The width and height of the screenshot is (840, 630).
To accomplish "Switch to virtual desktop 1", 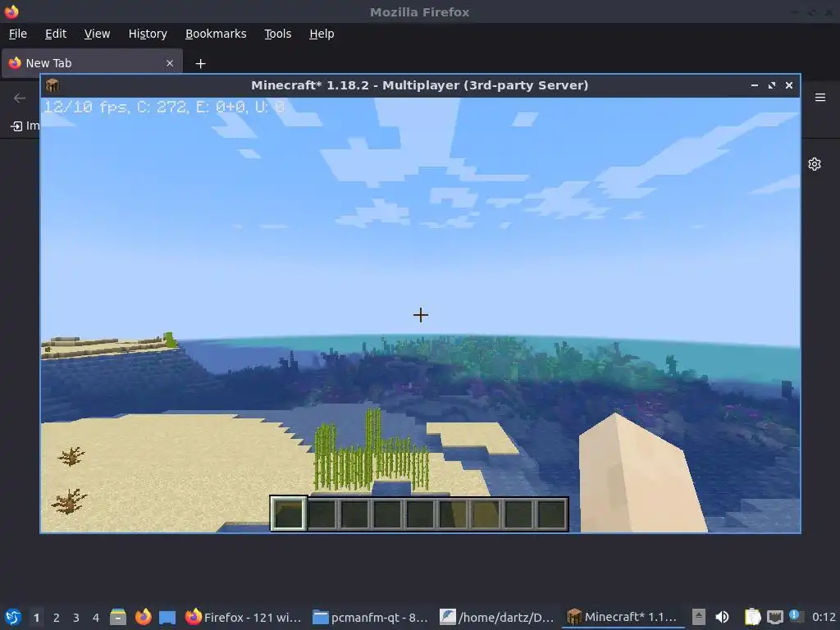I will (x=36, y=618).
